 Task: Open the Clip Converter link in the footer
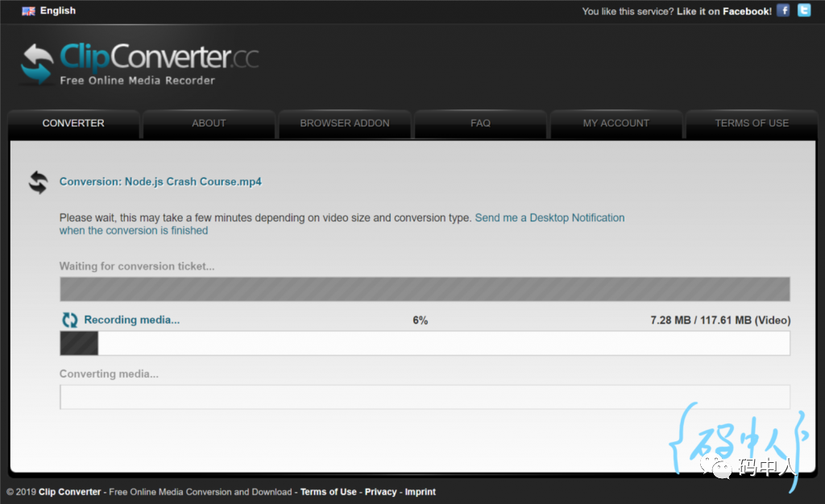[x=70, y=492]
